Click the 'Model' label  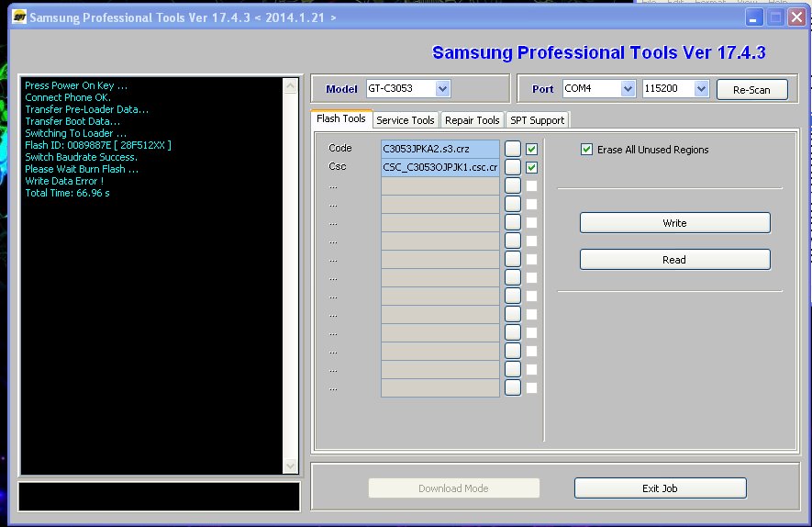point(341,89)
